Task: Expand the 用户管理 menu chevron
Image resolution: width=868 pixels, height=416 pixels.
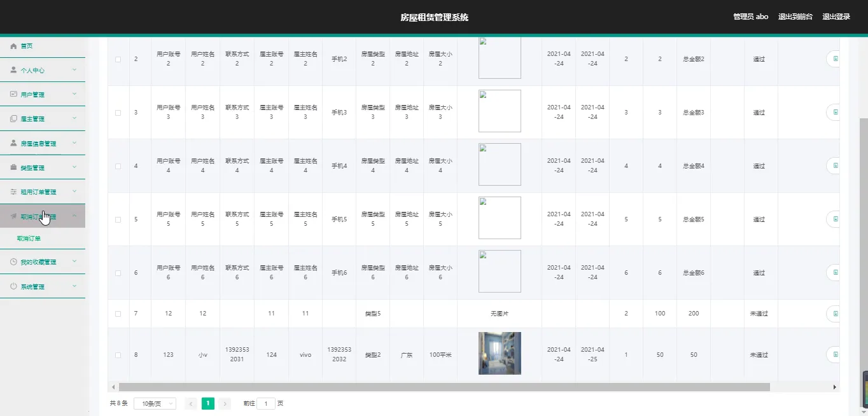Action: (x=74, y=94)
